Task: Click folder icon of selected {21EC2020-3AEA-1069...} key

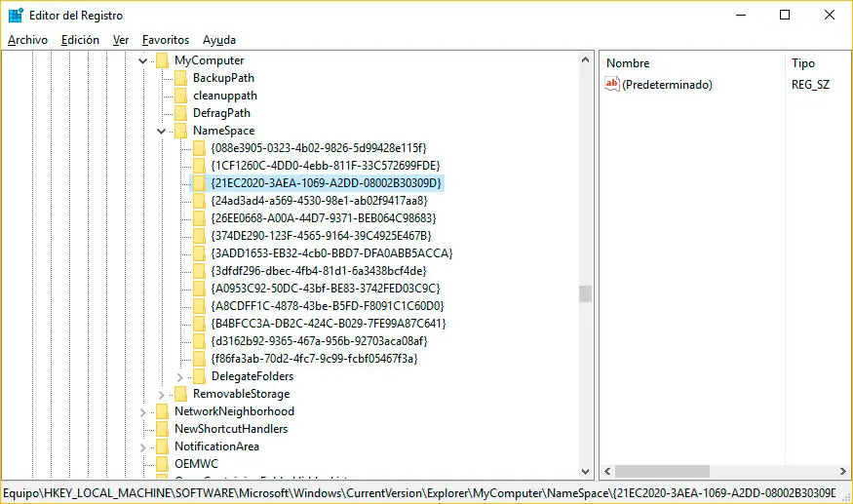Action: pyautogui.click(x=199, y=183)
